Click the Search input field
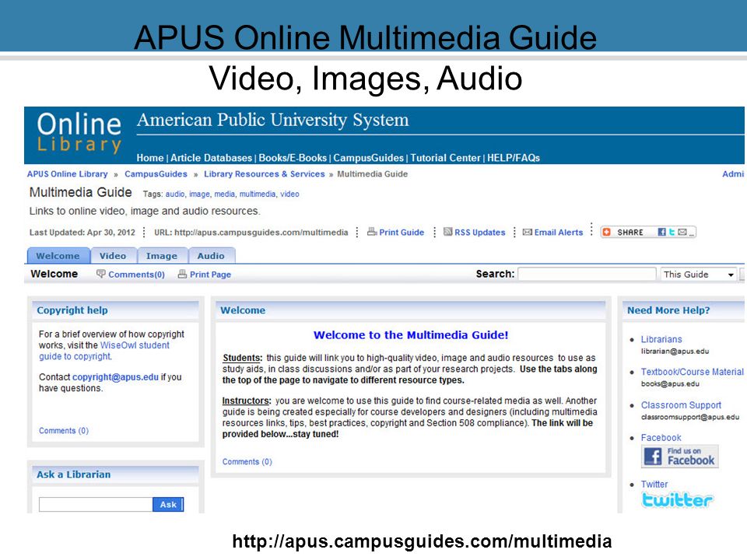Screen dimensions: 747x560 (587, 275)
